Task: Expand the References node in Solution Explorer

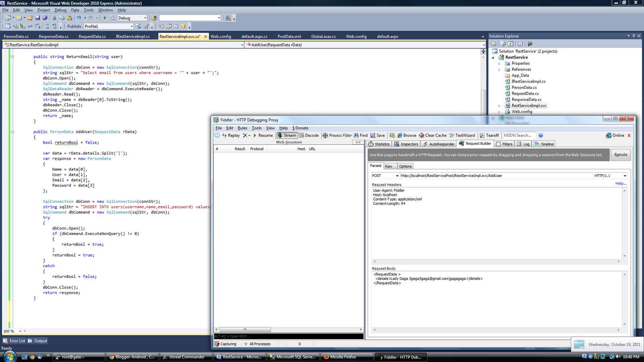Action: point(500,70)
